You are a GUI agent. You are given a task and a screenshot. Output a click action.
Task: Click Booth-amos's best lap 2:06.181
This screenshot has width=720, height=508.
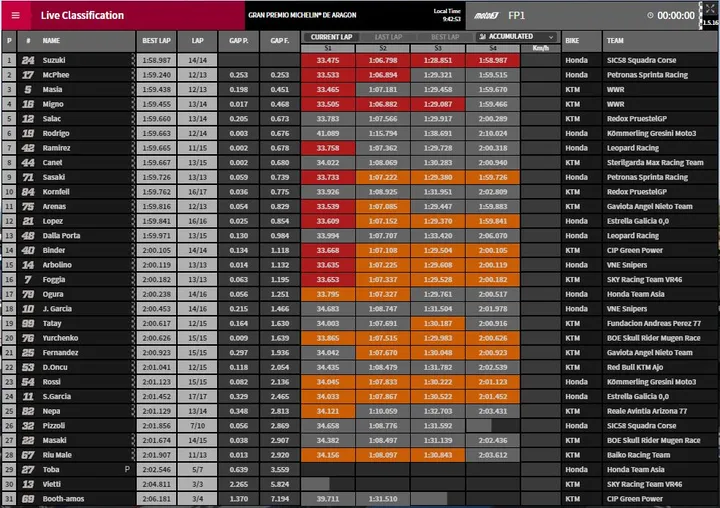coord(156,499)
